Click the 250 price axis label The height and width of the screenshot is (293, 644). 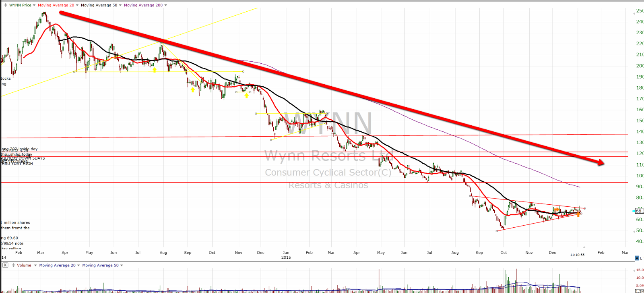tap(640, 11)
